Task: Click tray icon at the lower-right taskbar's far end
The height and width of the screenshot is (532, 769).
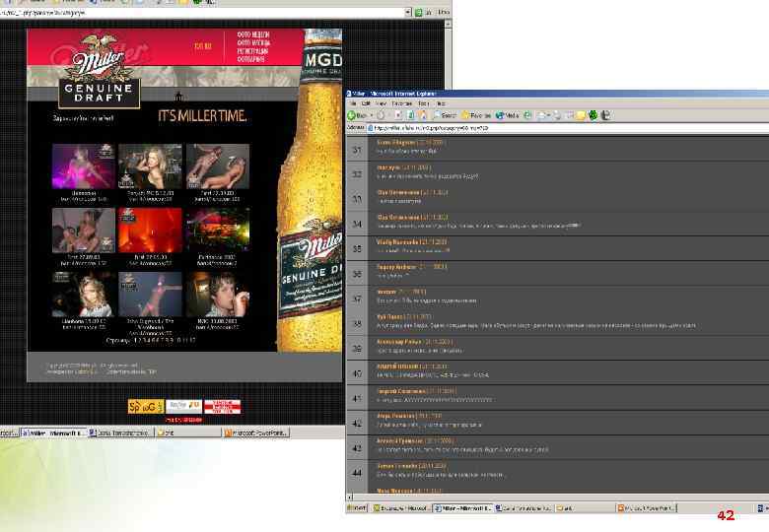Action: pos(762,508)
